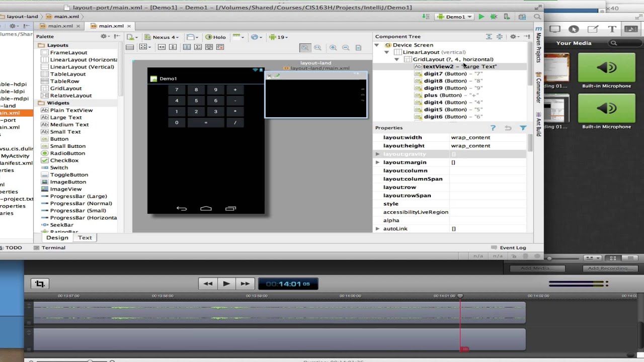644x362 pixels.
Task: Open the properties help question mark
Action: 493,128
